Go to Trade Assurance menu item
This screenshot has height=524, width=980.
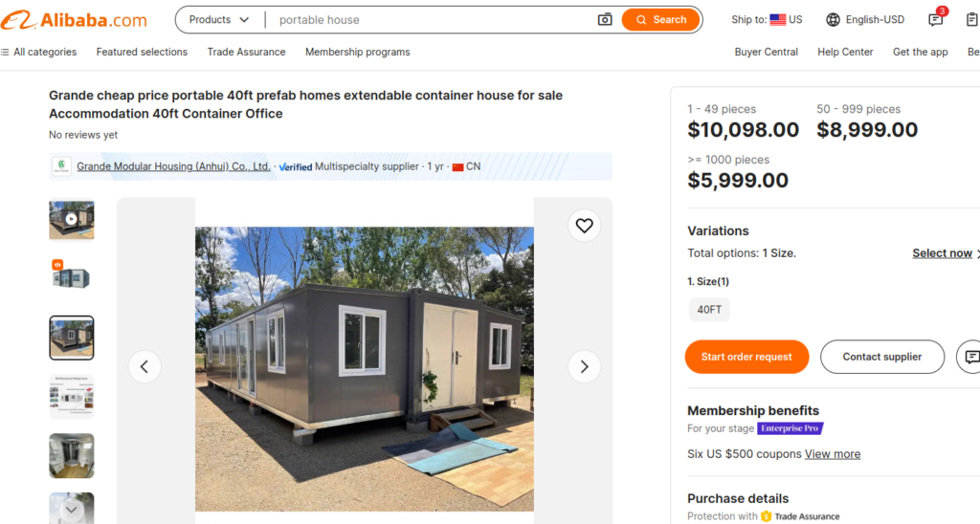246,52
